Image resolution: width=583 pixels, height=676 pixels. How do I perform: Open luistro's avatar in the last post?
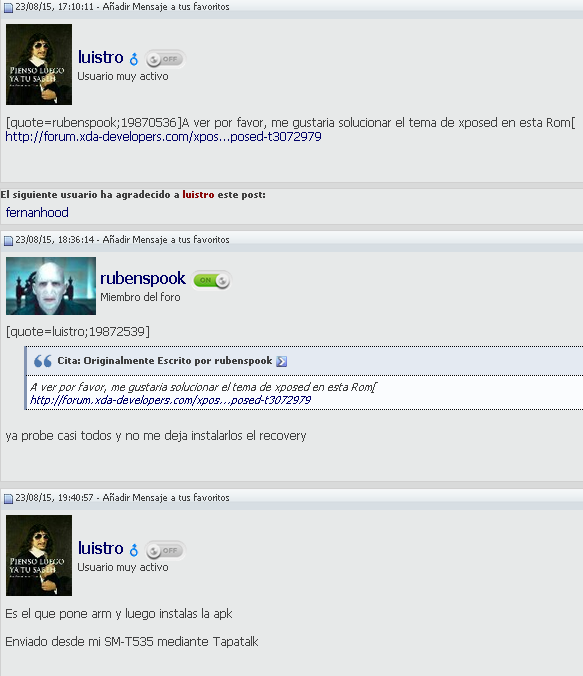pos(39,555)
